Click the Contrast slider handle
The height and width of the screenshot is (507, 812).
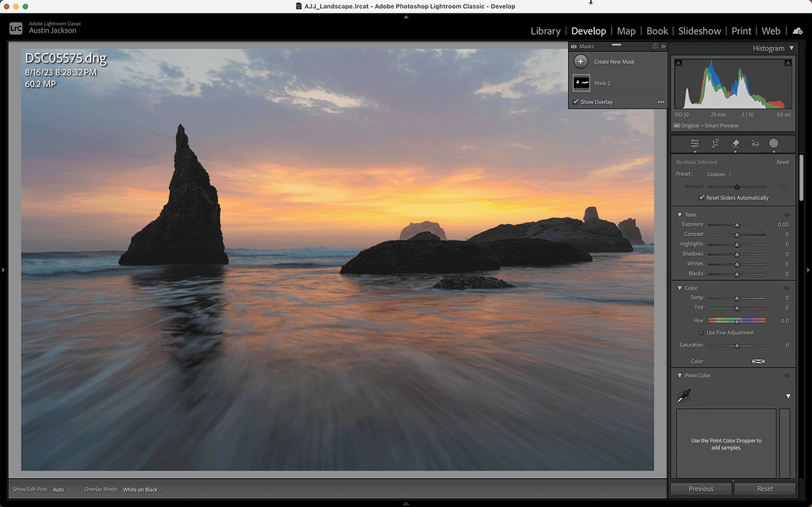737,235
